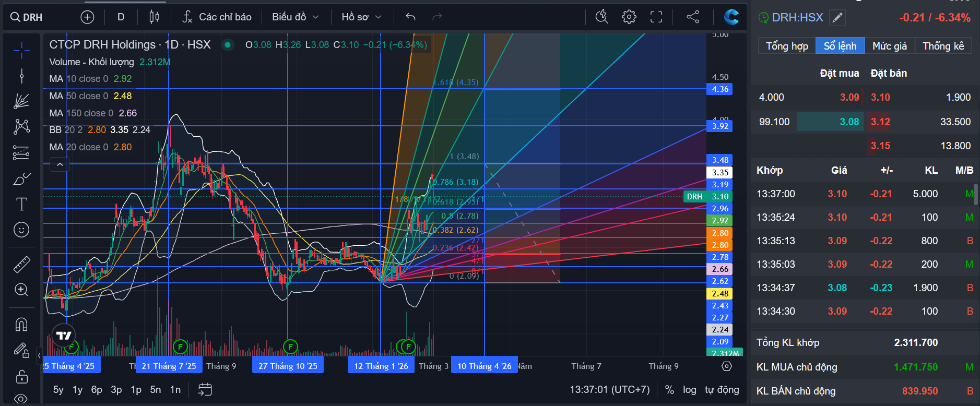
Task: Switch to the Mức giá tab
Action: coord(890,46)
